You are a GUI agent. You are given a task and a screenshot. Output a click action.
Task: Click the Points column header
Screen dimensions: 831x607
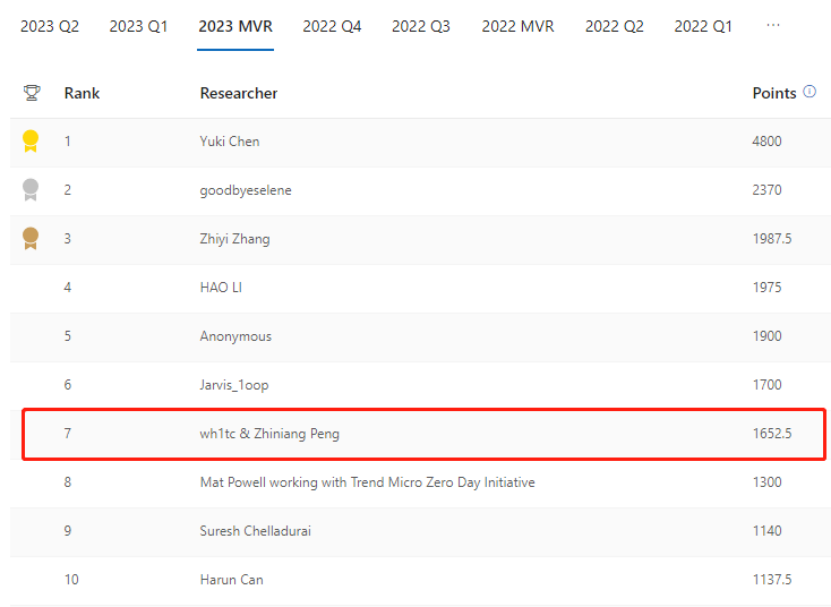tap(774, 93)
